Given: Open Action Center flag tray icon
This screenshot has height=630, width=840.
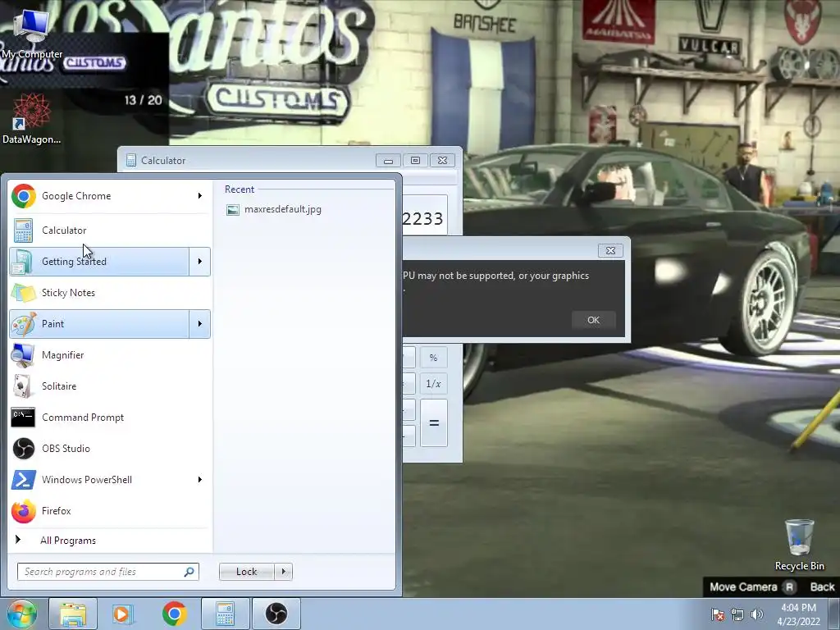Looking at the screenshot, I should [718, 614].
